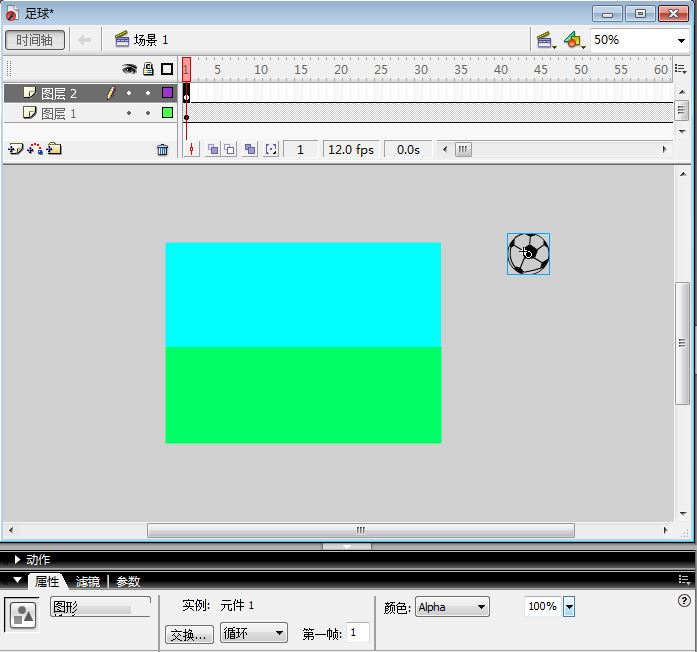
Task: Click the 12.0 fps frame rate
Action: [x=351, y=150]
